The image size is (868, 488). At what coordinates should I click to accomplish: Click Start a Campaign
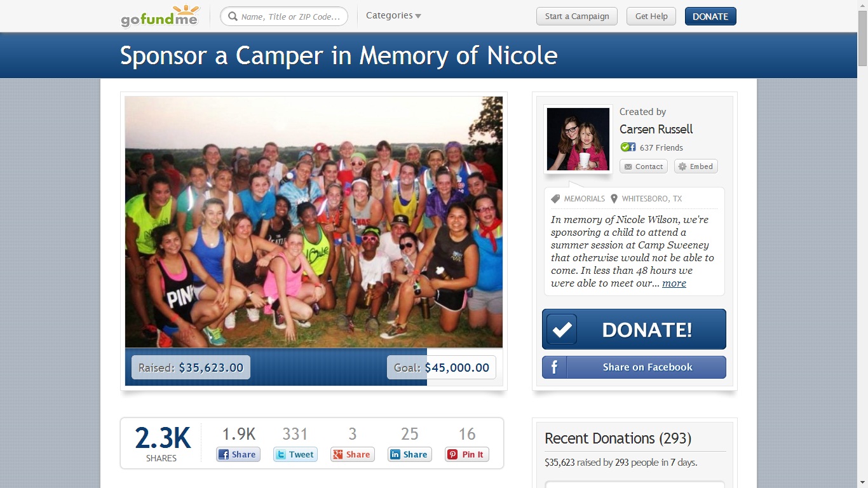pos(577,17)
